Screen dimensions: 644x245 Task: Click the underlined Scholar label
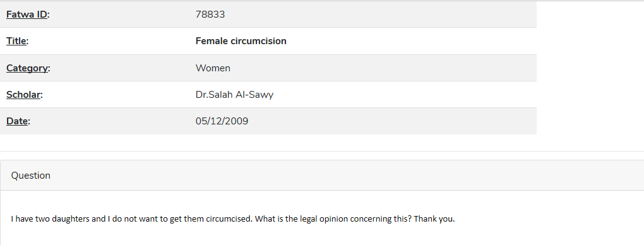click(23, 95)
